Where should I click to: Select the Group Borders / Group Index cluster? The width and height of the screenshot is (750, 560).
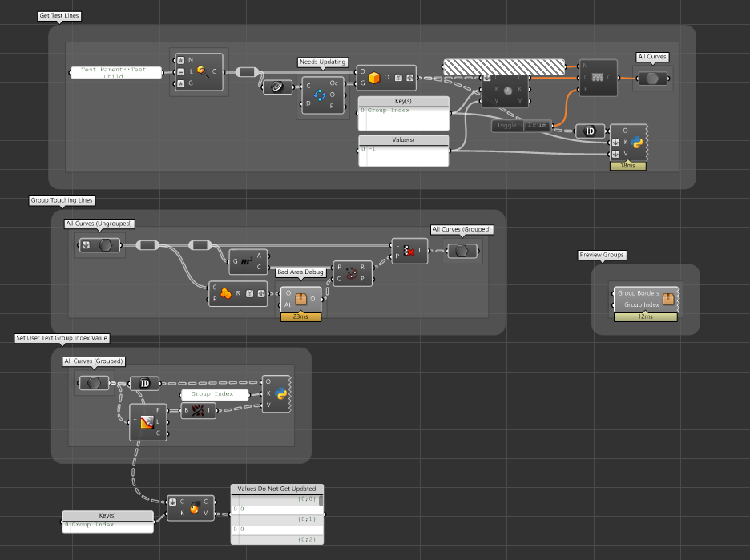point(646,300)
